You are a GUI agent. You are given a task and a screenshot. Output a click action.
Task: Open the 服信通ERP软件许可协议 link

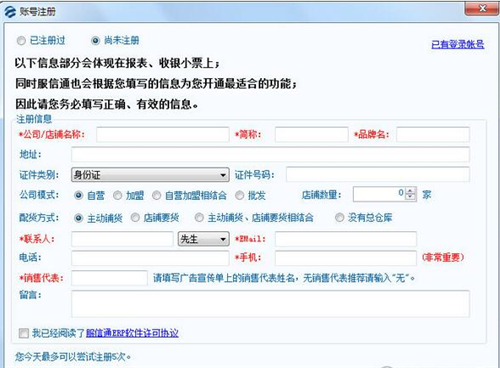(x=132, y=333)
